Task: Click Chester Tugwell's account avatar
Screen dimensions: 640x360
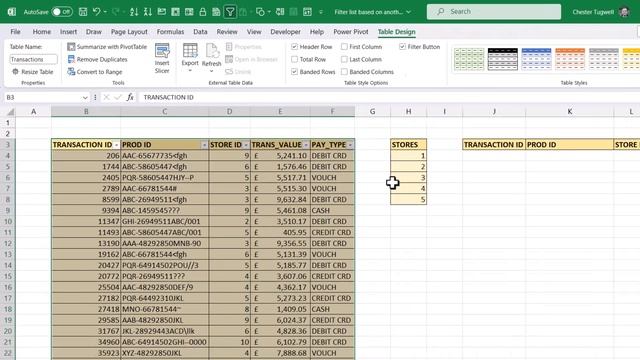Action: 624,12
